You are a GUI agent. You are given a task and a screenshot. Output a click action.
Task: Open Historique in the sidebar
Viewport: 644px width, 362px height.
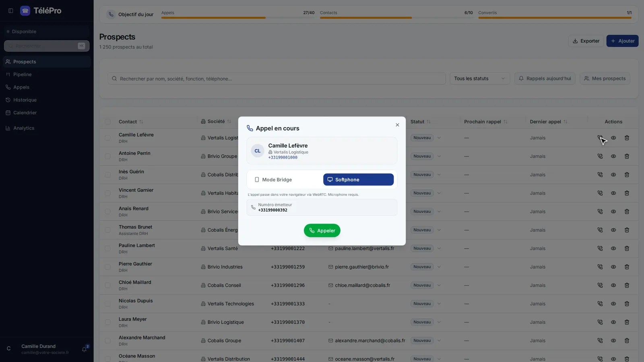[x=47, y=100]
